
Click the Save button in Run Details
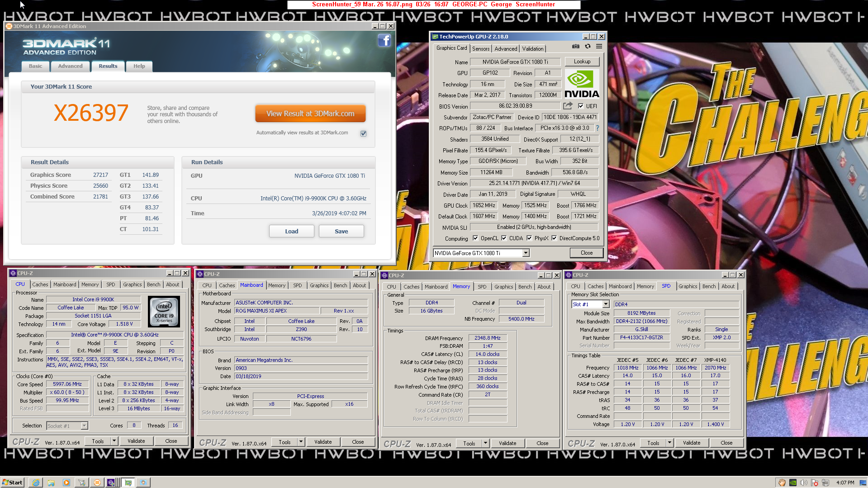click(x=341, y=231)
